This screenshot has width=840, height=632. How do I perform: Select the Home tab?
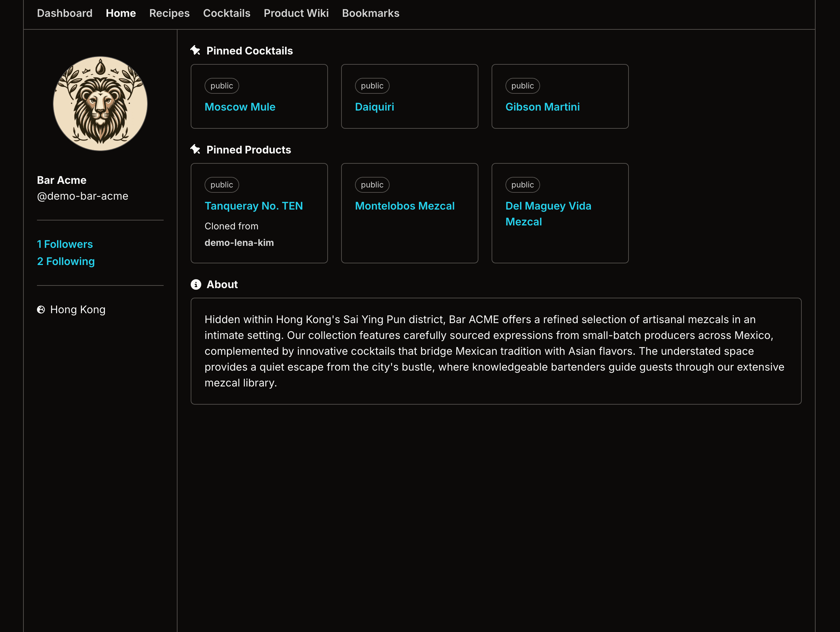(121, 13)
